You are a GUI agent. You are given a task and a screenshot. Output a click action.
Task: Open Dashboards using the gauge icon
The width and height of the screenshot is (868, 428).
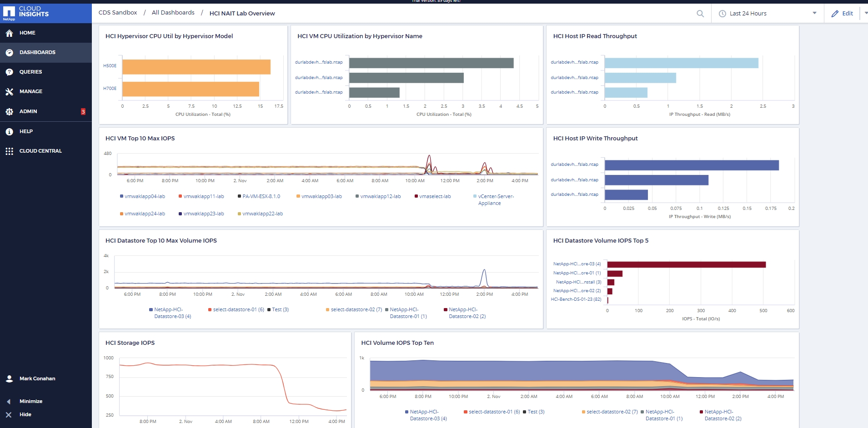9,53
